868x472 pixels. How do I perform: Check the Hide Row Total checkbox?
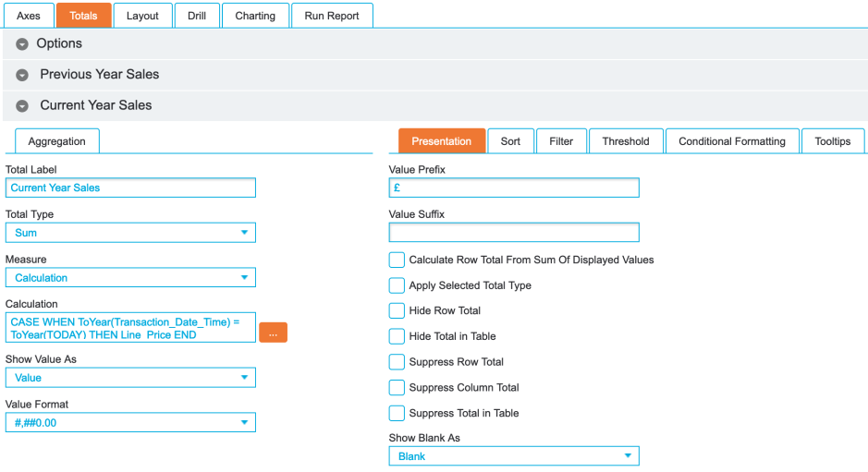tap(397, 311)
